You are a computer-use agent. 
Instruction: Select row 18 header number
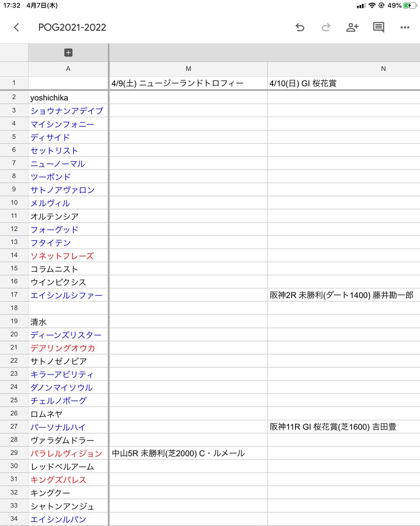pyautogui.click(x=14, y=308)
